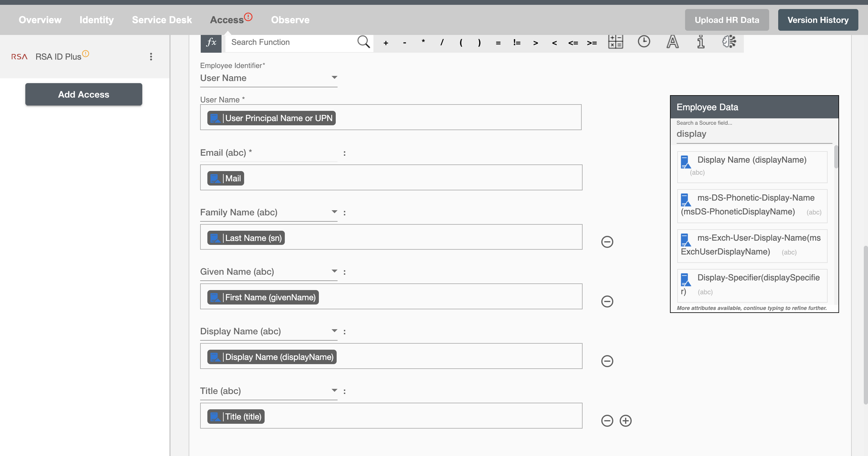Click the Search Function input
868x456 pixels.
click(x=292, y=42)
